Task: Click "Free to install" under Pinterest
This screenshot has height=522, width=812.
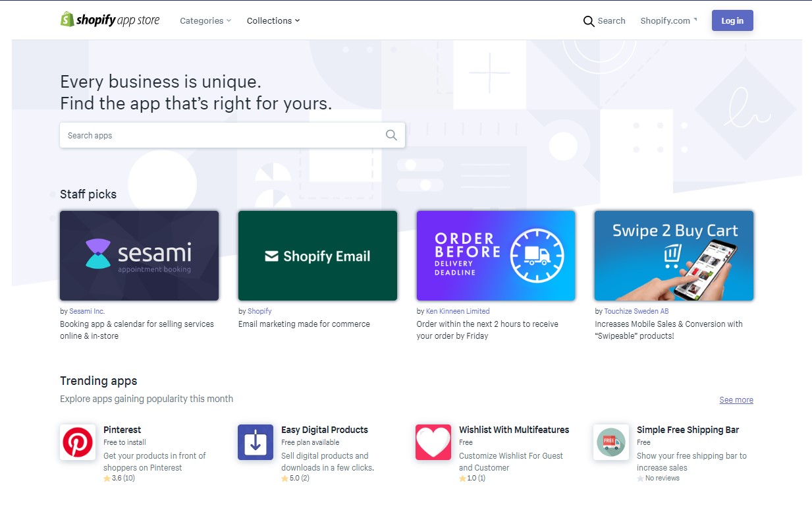Action: (x=125, y=442)
